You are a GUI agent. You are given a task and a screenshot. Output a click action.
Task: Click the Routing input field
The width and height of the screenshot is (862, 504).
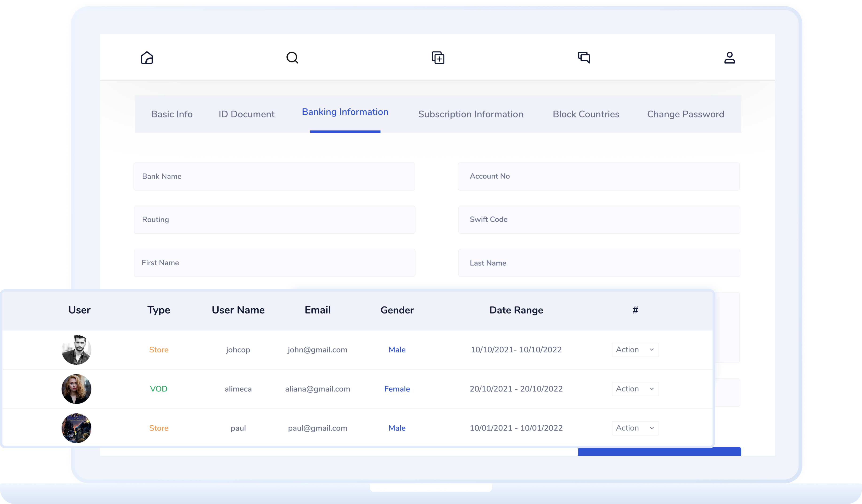click(x=274, y=220)
